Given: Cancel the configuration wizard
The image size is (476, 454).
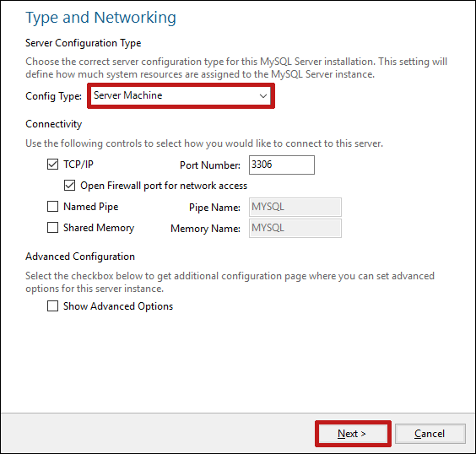Looking at the screenshot, I should 430,434.
